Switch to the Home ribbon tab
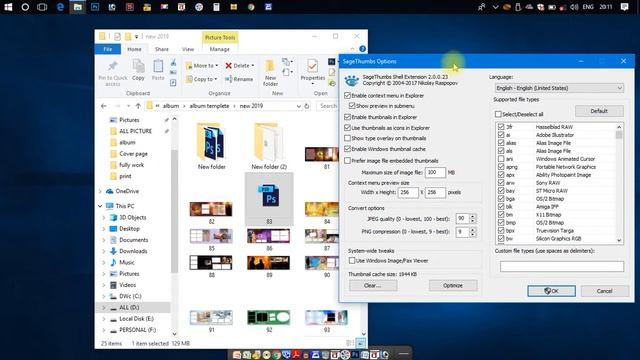Screen dimensions: 640x360 (134, 49)
